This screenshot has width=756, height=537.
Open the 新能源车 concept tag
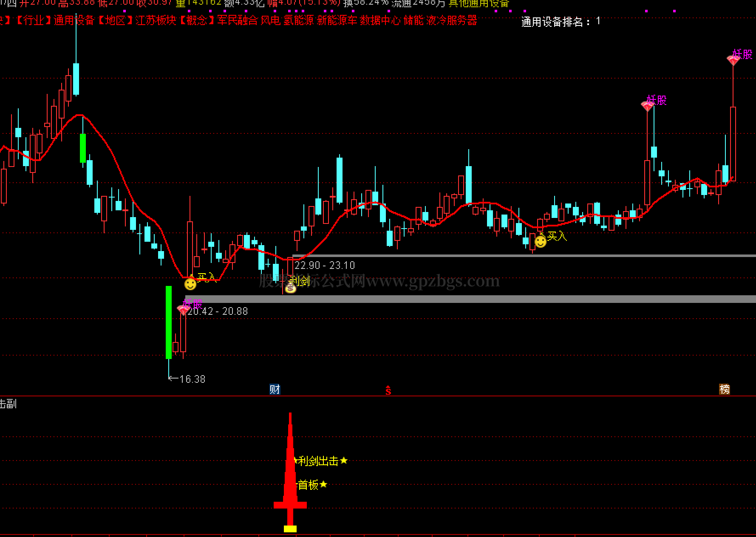337,20
